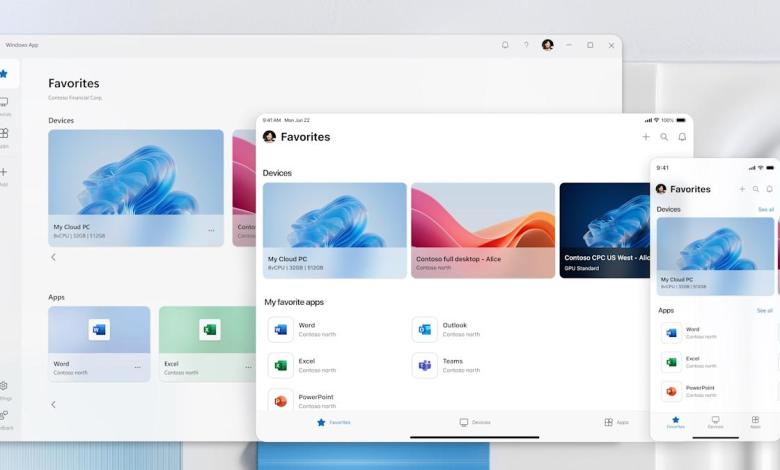Select Favorites tab in tablet bottom bar
This screenshot has height=470, width=780.
(x=334, y=422)
